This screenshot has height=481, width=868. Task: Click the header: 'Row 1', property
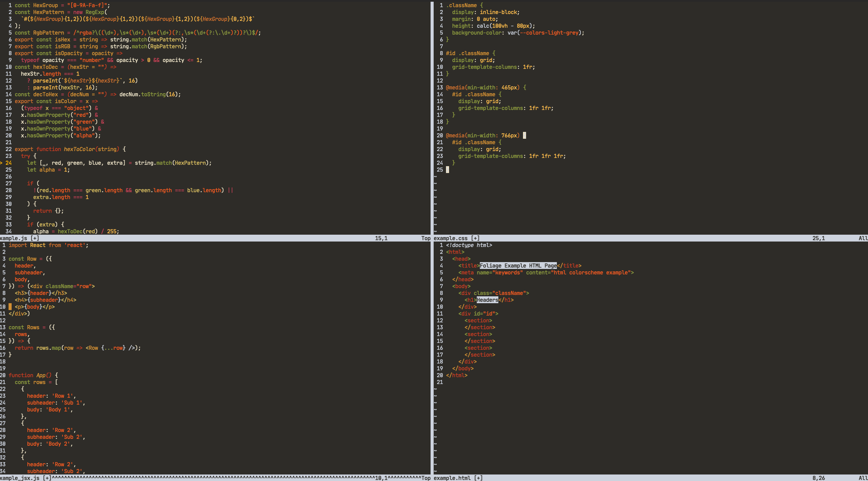[x=51, y=396]
